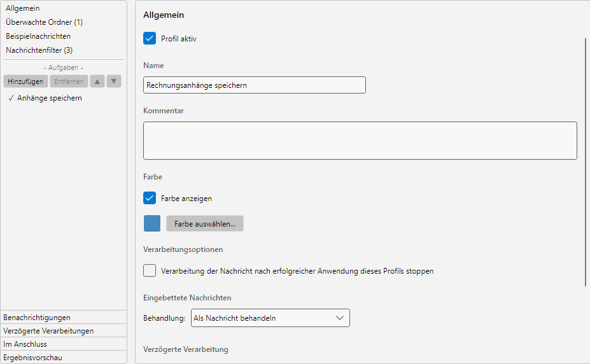The image size is (590, 364).
Task: Uncheck the Profil aktiv checkbox
Action: pyautogui.click(x=150, y=38)
